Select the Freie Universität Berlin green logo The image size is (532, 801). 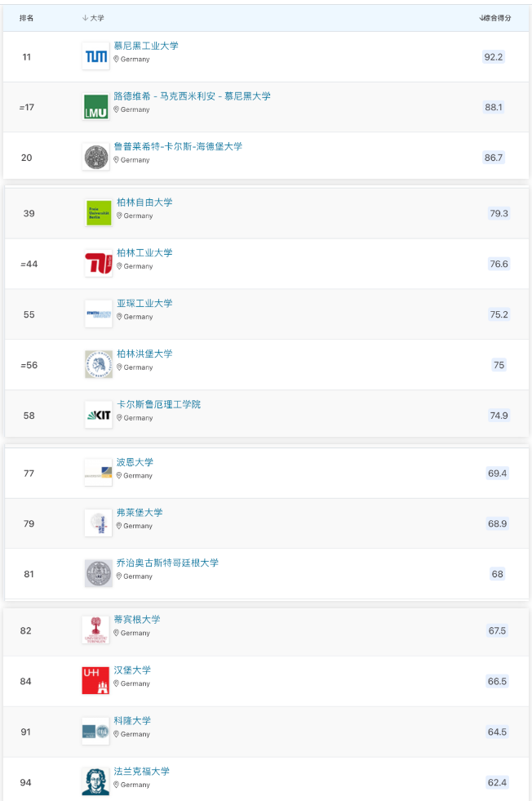99,213
